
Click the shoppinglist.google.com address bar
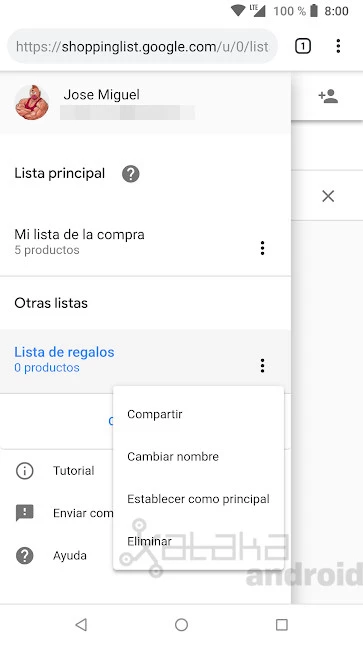coord(143,46)
